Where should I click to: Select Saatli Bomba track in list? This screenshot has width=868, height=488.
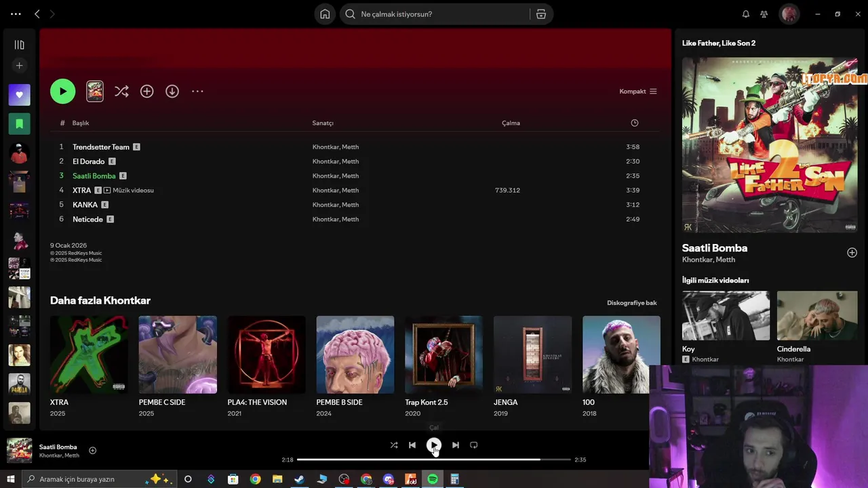click(94, 176)
